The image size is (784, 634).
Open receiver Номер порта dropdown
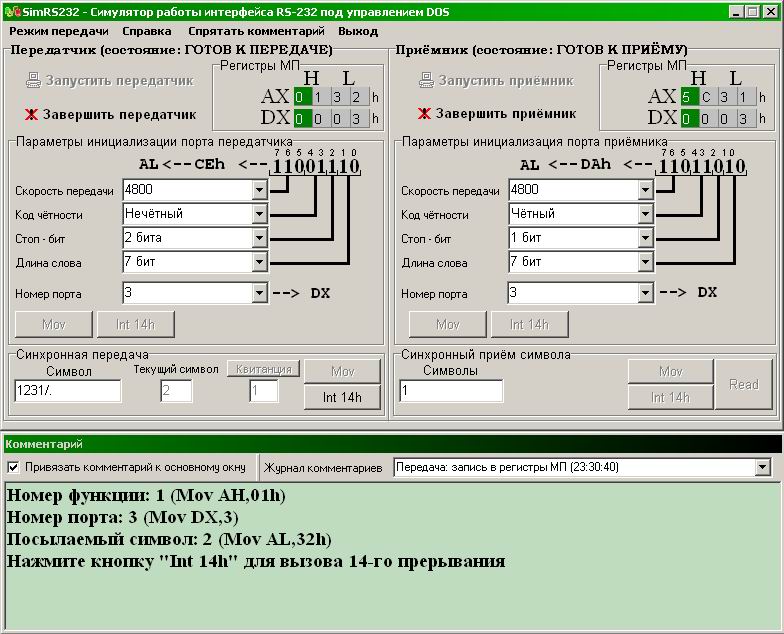click(645, 293)
